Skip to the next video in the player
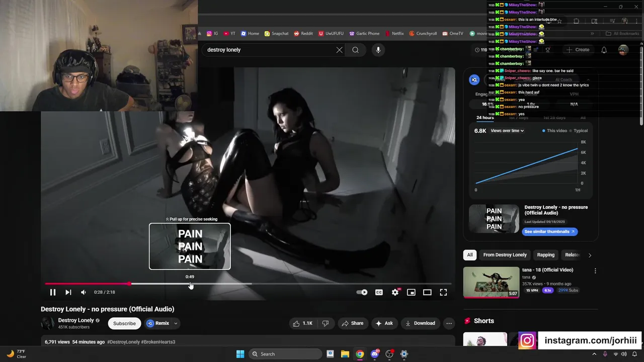Image resolution: width=644 pixels, height=362 pixels. (x=68, y=292)
